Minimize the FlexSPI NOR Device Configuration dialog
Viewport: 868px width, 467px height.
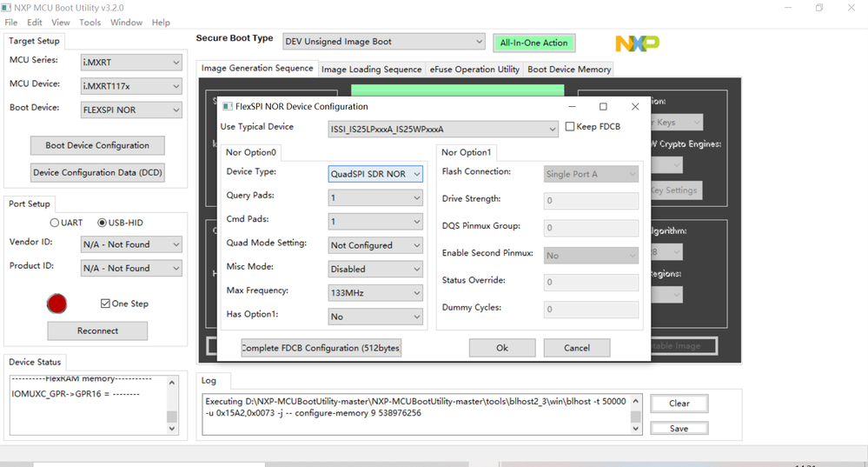point(572,106)
